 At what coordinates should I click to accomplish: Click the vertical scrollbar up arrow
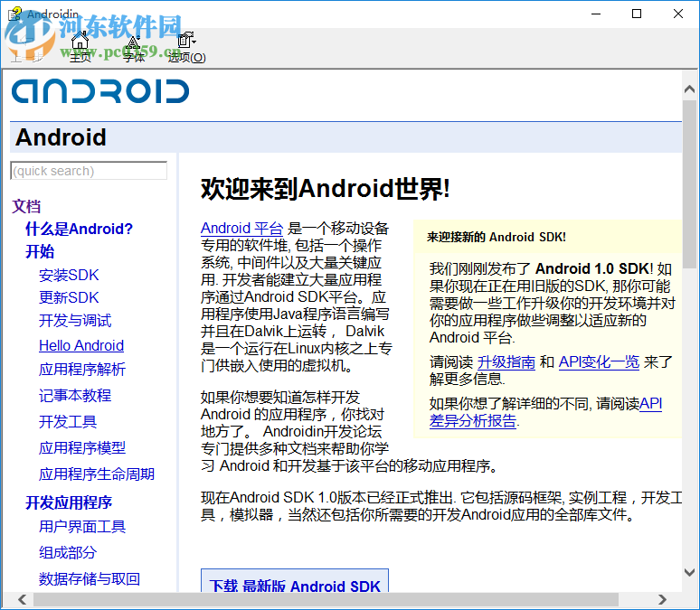coord(689,89)
